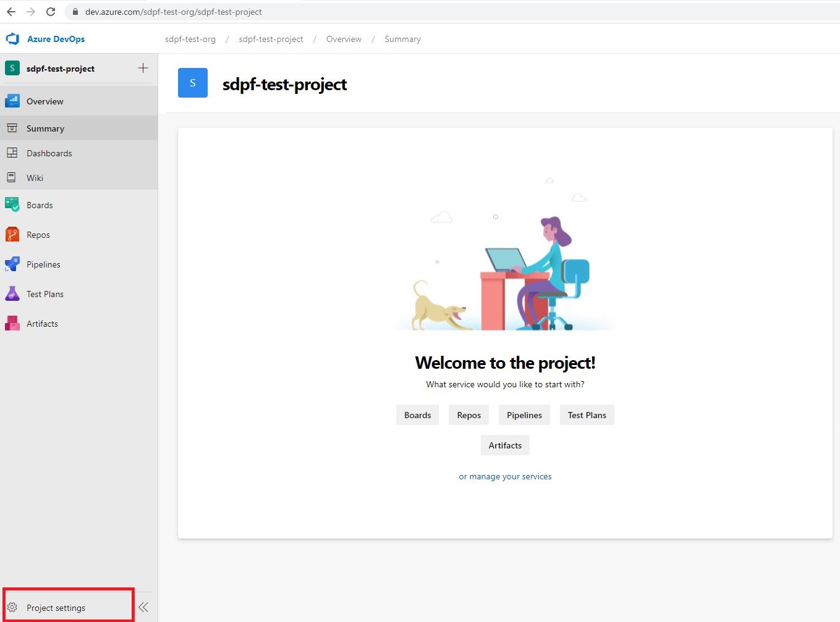Screen dimensions: 840x622
Task: Click the Project settings gear icon
Action: point(12,607)
